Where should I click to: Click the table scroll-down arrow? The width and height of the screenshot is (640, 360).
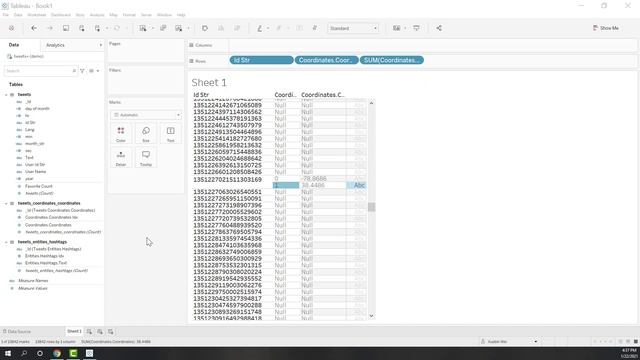[371, 316]
